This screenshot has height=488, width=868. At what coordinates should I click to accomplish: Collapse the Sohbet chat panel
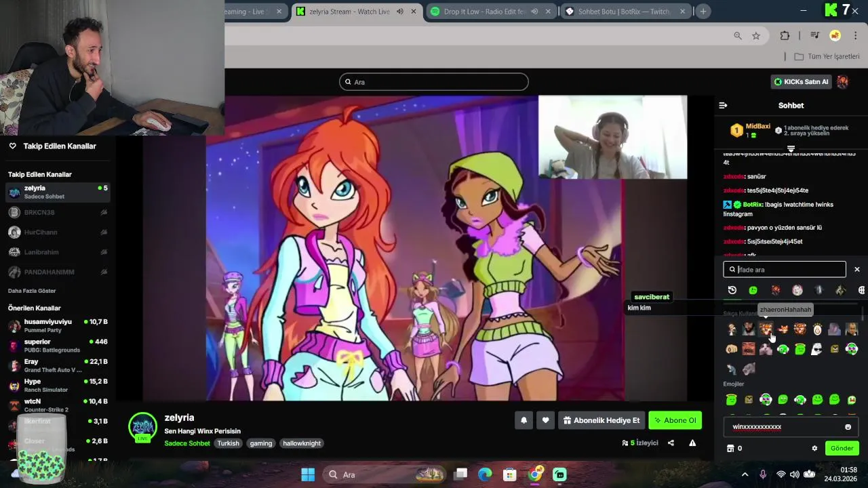click(x=723, y=105)
